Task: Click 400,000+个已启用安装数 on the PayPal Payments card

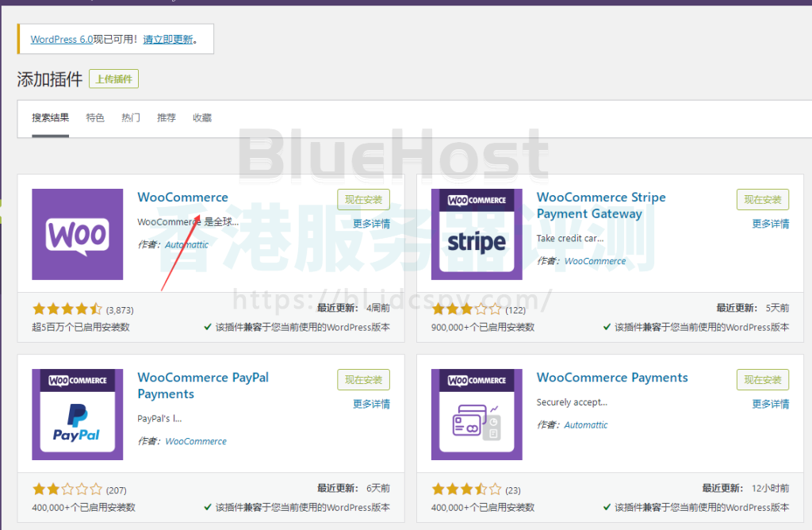Action: (83, 508)
